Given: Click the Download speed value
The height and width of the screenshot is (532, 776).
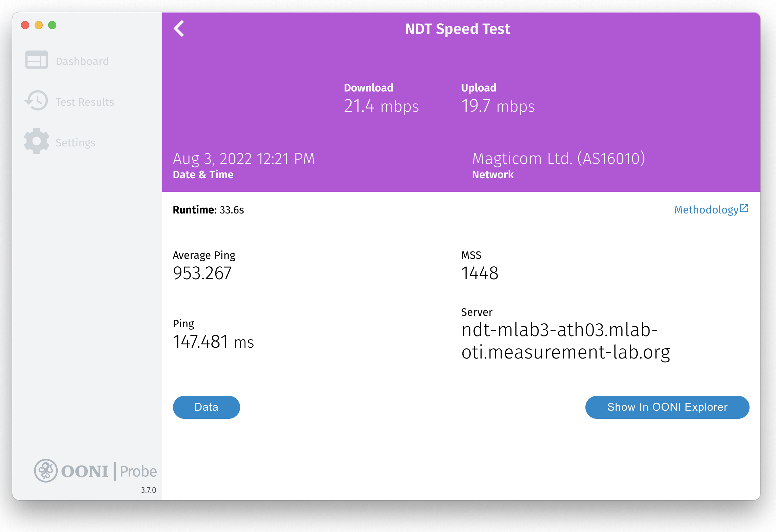Looking at the screenshot, I should (381, 106).
